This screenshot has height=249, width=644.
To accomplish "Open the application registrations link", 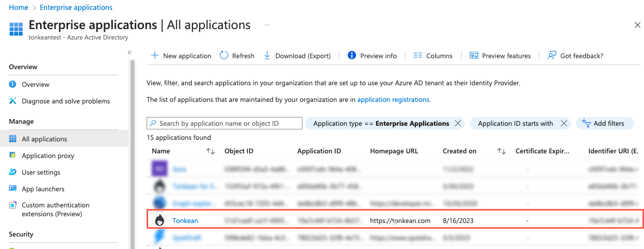I will (x=393, y=99).
